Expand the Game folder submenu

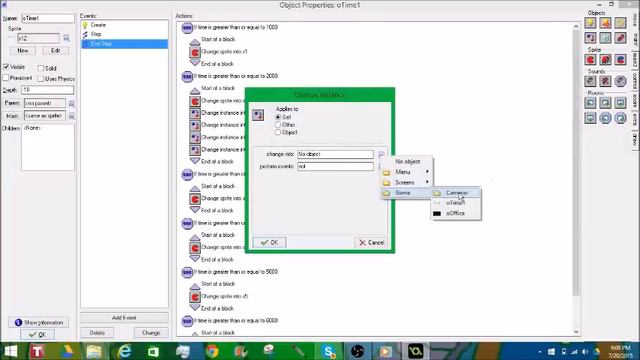(407, 193)
